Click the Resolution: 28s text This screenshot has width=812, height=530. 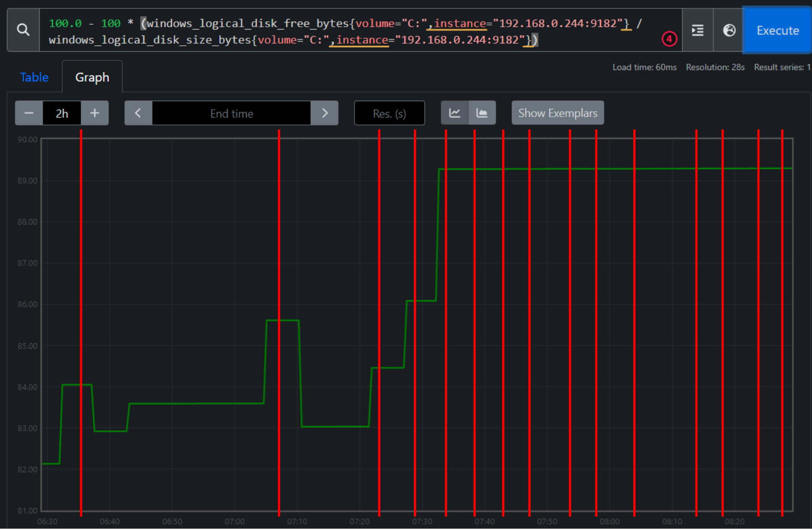point(715,67)
